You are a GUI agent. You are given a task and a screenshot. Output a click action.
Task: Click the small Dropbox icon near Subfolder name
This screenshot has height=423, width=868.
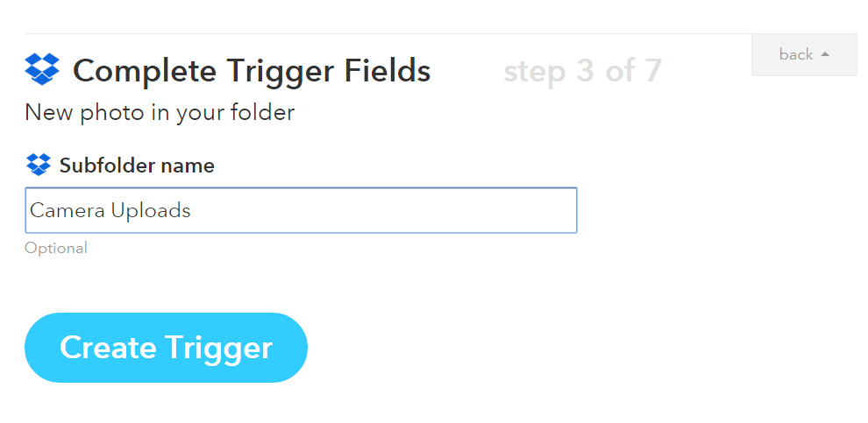coord(39,165)
